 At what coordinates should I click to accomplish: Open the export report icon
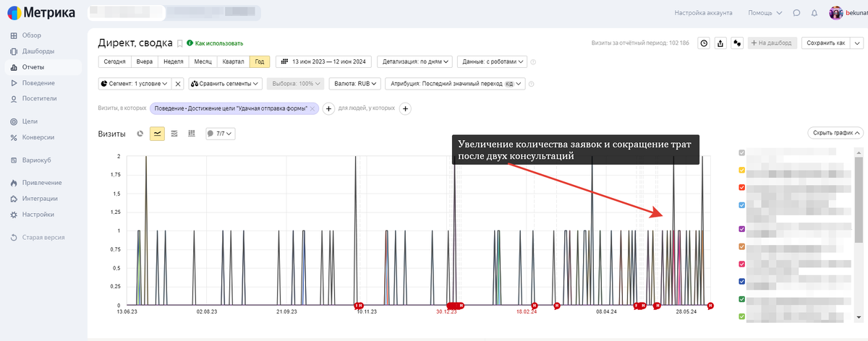coord(720,43)
